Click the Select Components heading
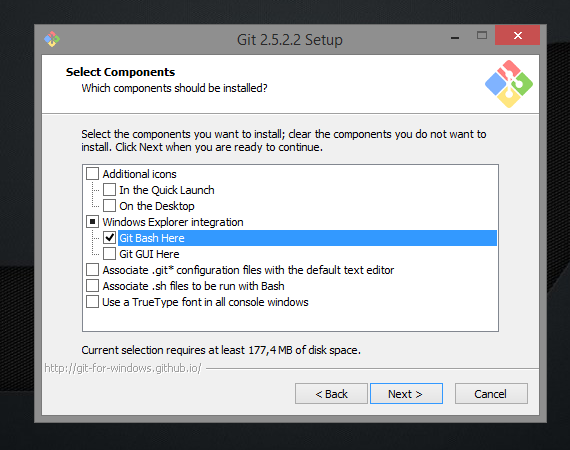 [120, 72]
